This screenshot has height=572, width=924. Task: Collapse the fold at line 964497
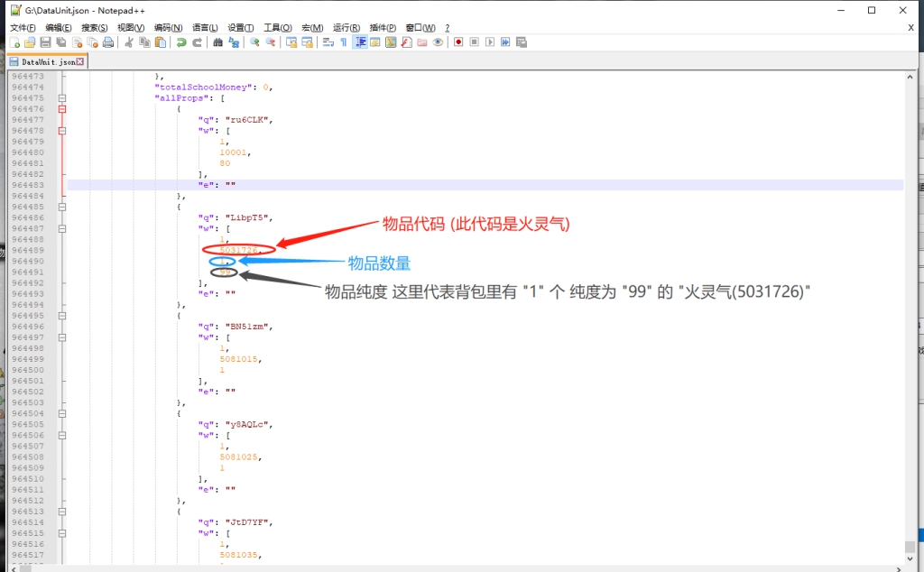(62, 337)
